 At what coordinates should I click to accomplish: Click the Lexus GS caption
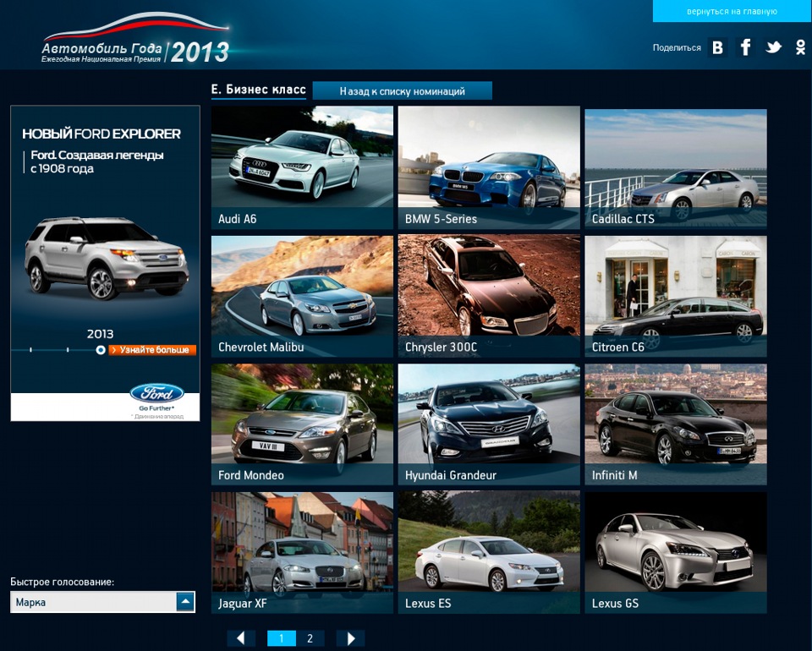pos(615,604)
